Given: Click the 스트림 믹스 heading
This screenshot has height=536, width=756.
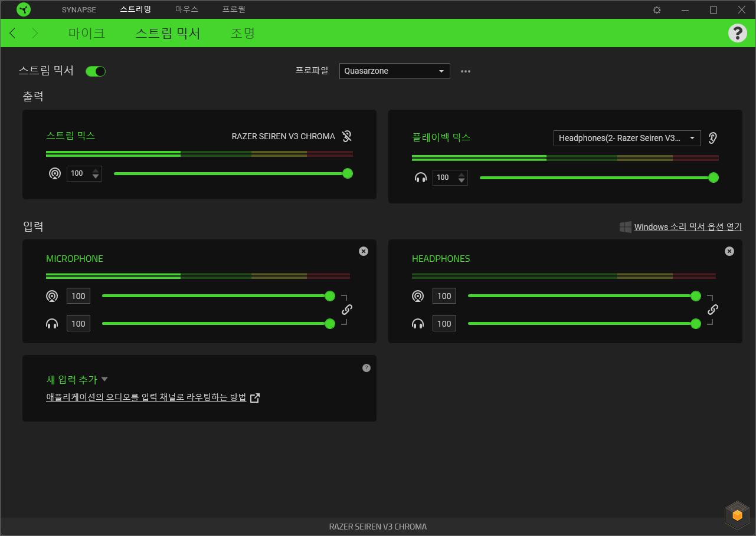Looking at the screenshot, I should pos(71,136).
